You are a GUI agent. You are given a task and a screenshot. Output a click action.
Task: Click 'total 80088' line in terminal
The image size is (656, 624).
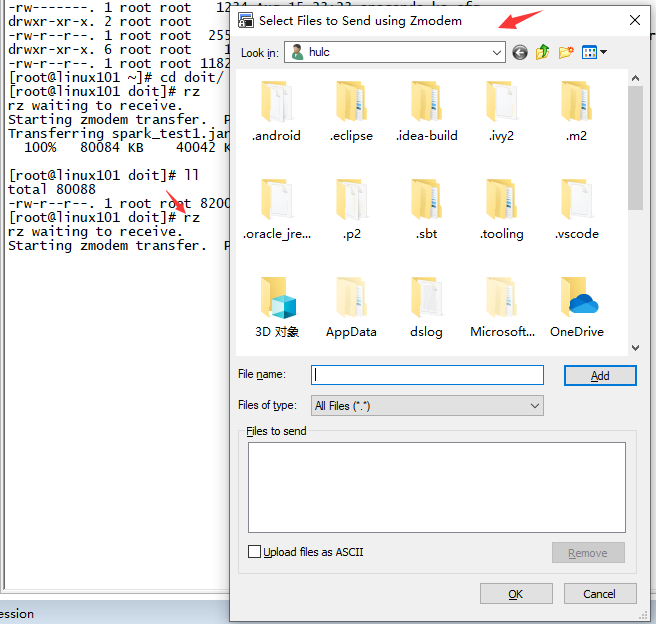(x=52, y=189)
